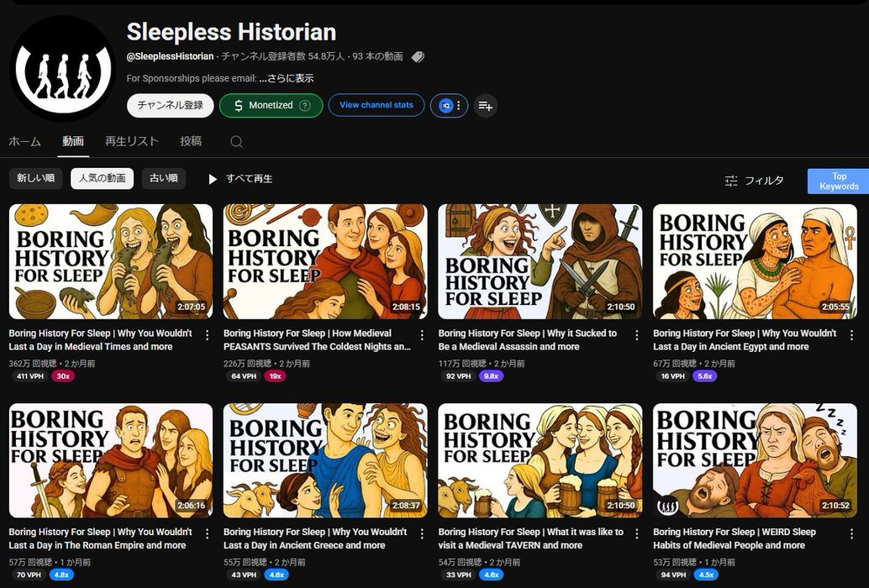The height and width of the screenshot is (588, 869).
Task: Click the add-to-playlist icon button
Action: [x=486, y=105]
